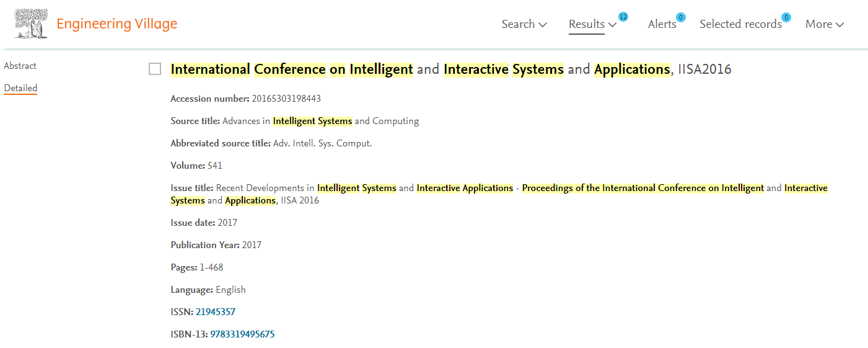868x348 pixels.
Task: Click the Elsevier tree logo icon
Action: (31, 24)
